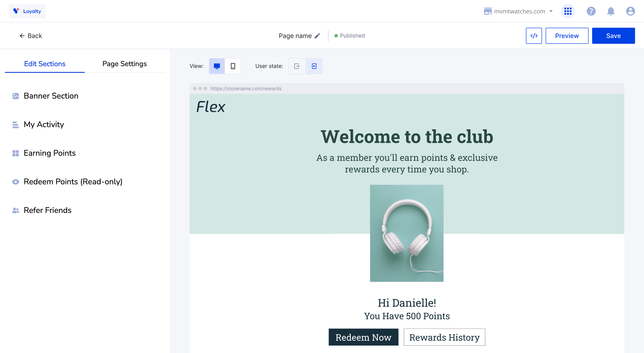The width and height of the screenshot is (644, 353).
Task: Click the back arrow icon
Action: click(22, 36)
